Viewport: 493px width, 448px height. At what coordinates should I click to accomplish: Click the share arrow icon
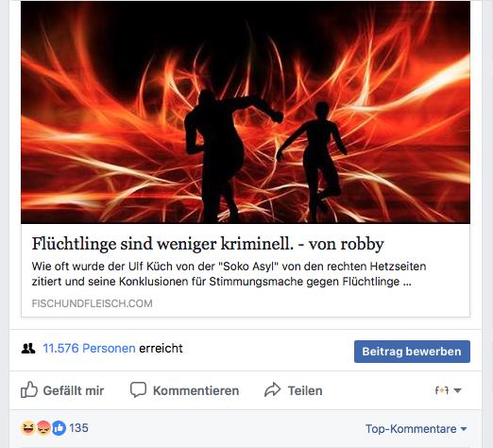coord(273,389)
